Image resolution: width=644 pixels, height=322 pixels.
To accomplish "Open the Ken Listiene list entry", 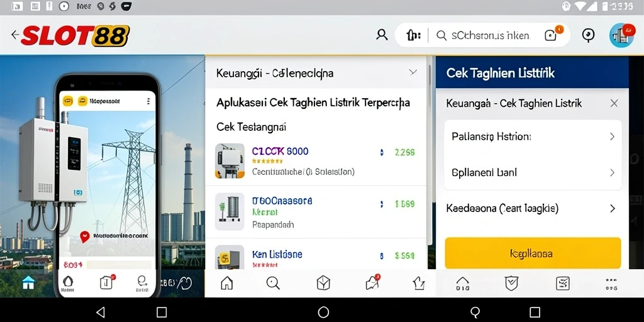I will click(277, 254).
